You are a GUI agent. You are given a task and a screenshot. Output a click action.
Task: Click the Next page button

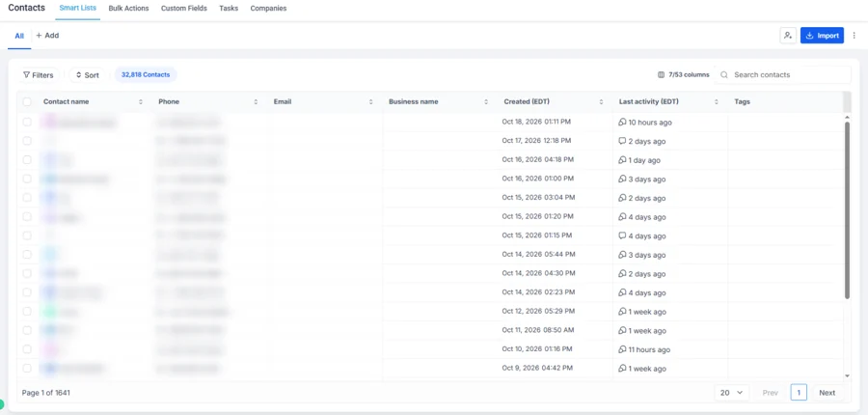click(827, 393)
